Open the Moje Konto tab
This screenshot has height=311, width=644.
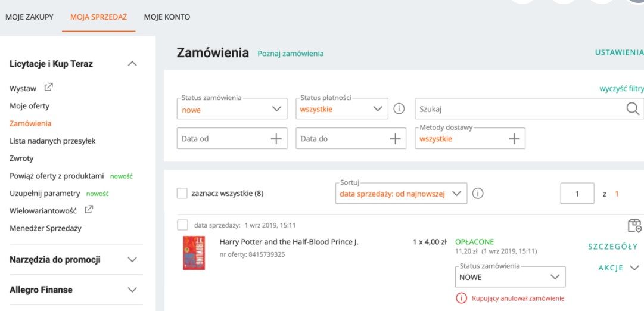point(167,17)
